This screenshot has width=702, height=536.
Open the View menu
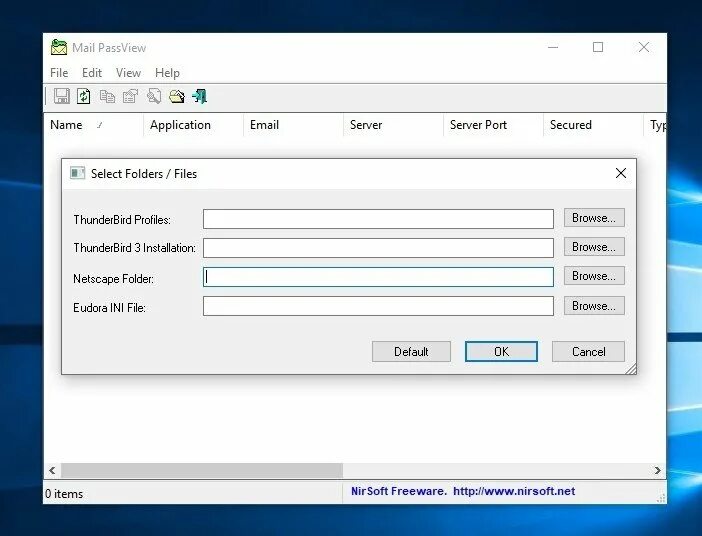[128, 73]
